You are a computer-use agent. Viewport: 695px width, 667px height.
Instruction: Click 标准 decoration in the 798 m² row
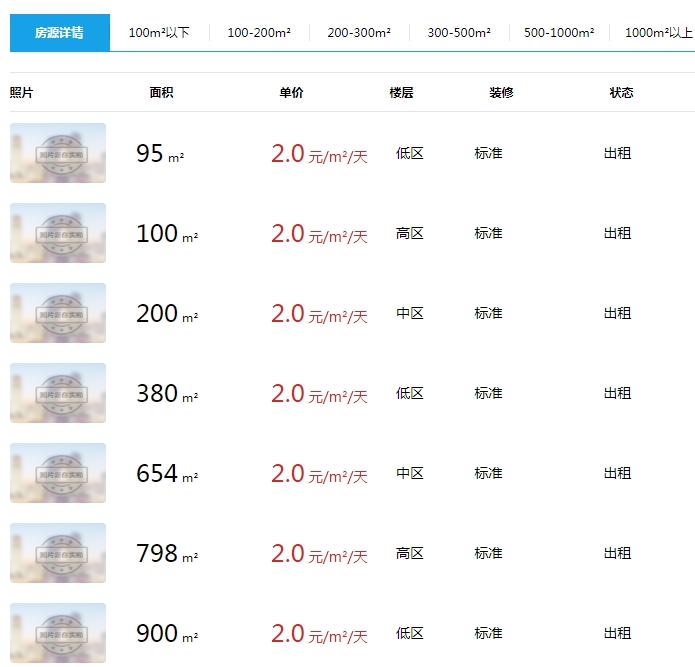coord(488,553)
